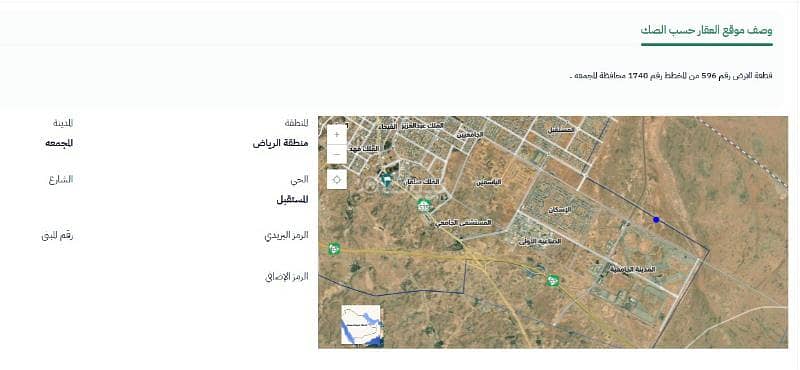The image size is (800, 370).
Task: Click teal building icon beside الملك سلمان
Action: coord(387,180)
